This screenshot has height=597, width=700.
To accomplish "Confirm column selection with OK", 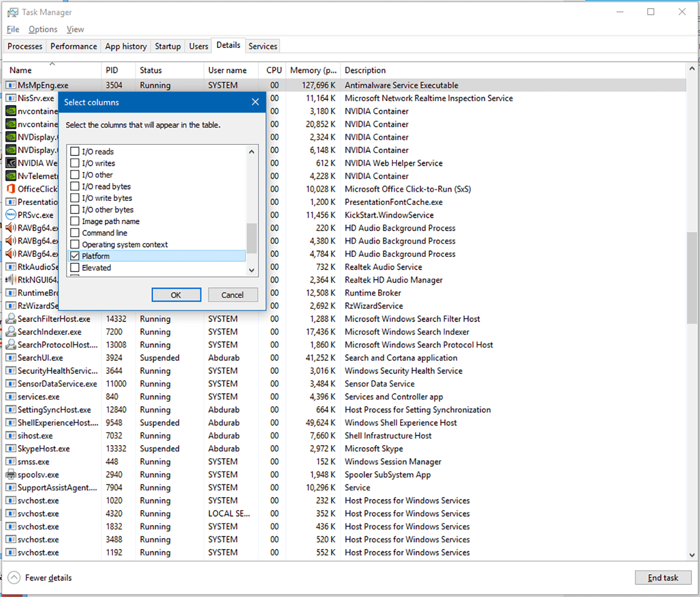I will 176,295.
